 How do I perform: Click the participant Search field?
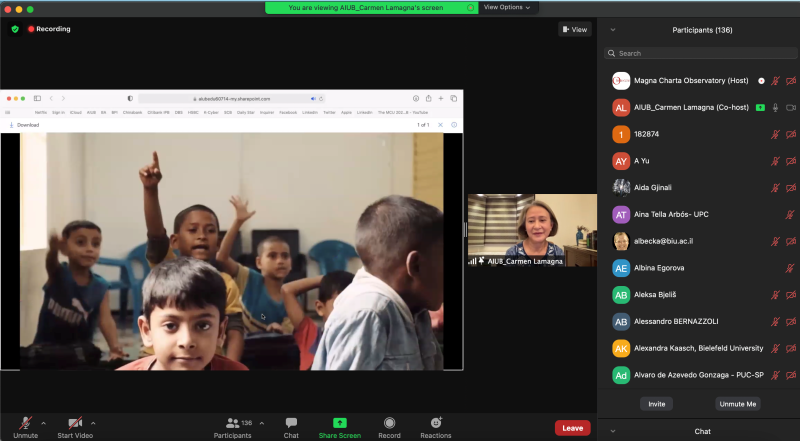tap(700, 53)
